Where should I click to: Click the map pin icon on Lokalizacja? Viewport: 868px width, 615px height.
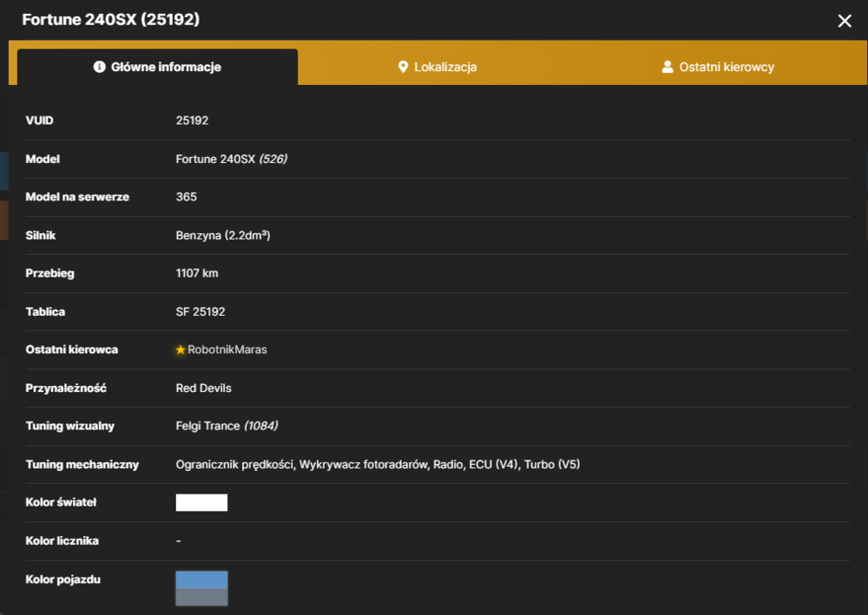(403, 67)
